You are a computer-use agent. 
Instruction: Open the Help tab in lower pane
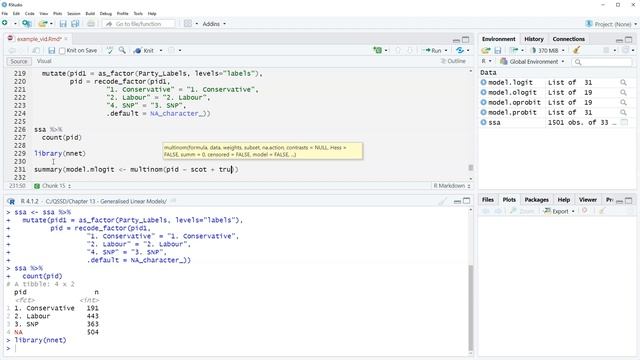pos(564,200)
